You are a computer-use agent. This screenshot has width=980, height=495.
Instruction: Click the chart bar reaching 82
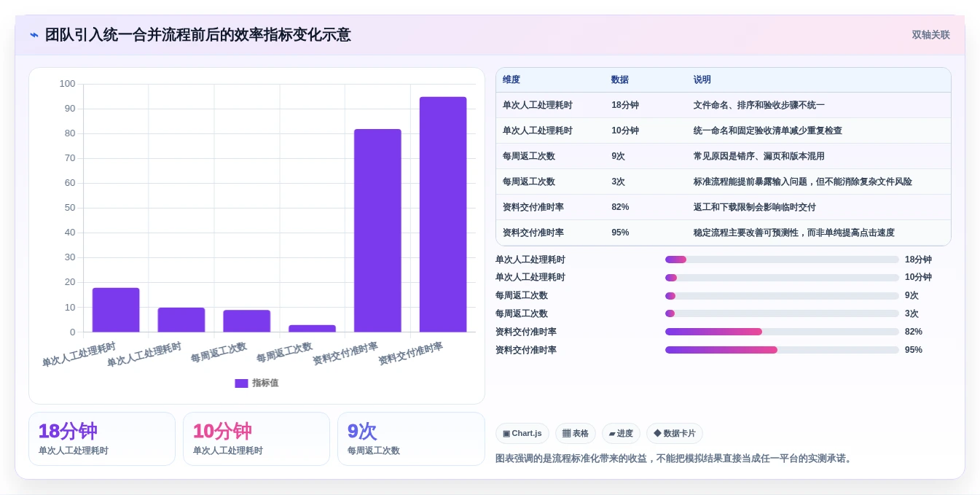[x=377, y=231]
